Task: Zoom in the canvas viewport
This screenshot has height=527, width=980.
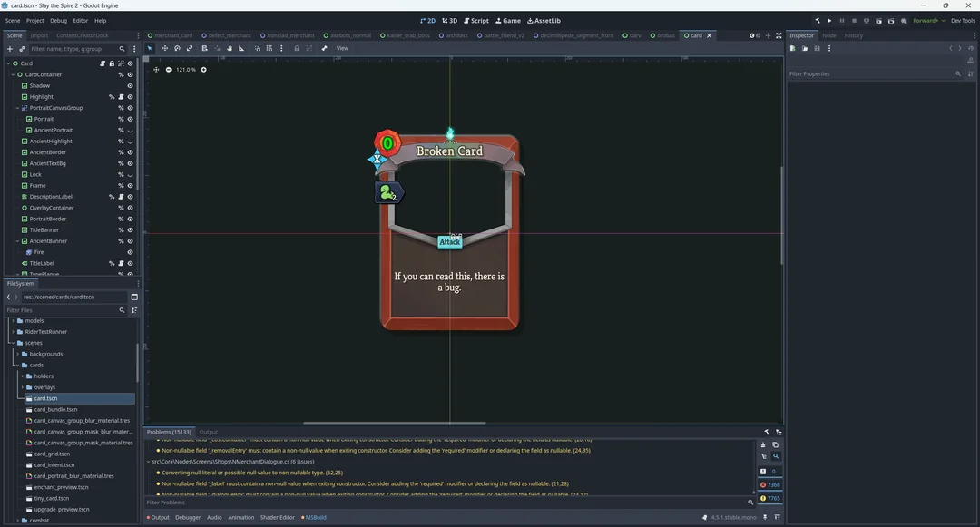Action: (x=203, y=70)
